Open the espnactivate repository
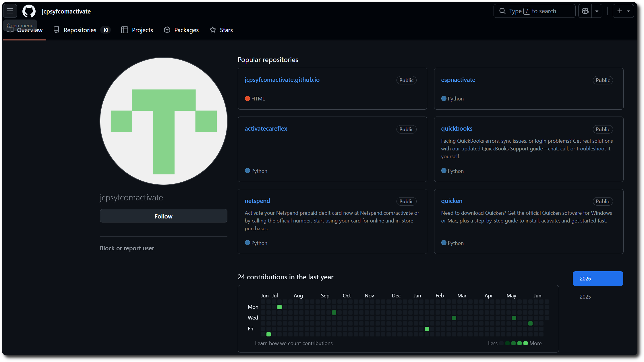Image resolution: width=644 pixels, height=362 pixels. (x=458, y=80)
